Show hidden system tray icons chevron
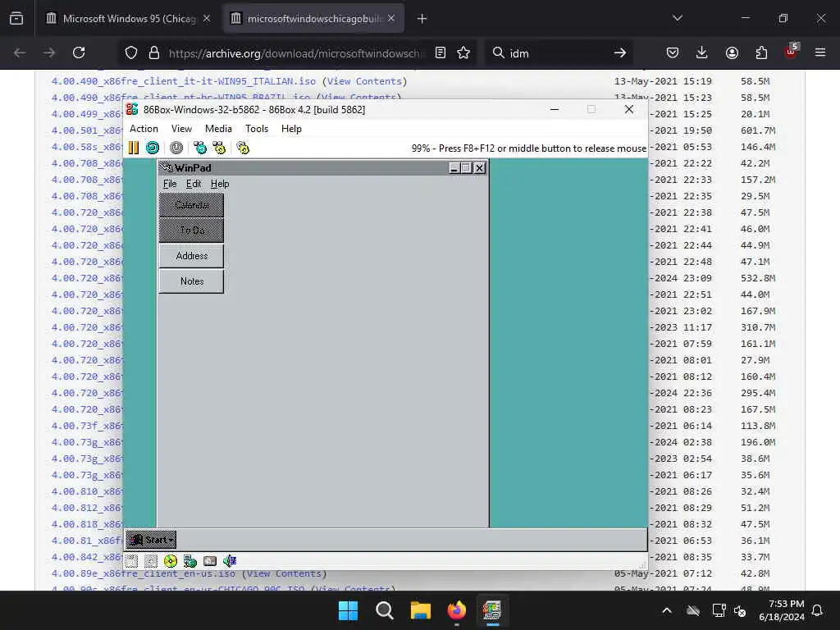The image size is (840, 630). click(667, 610)
